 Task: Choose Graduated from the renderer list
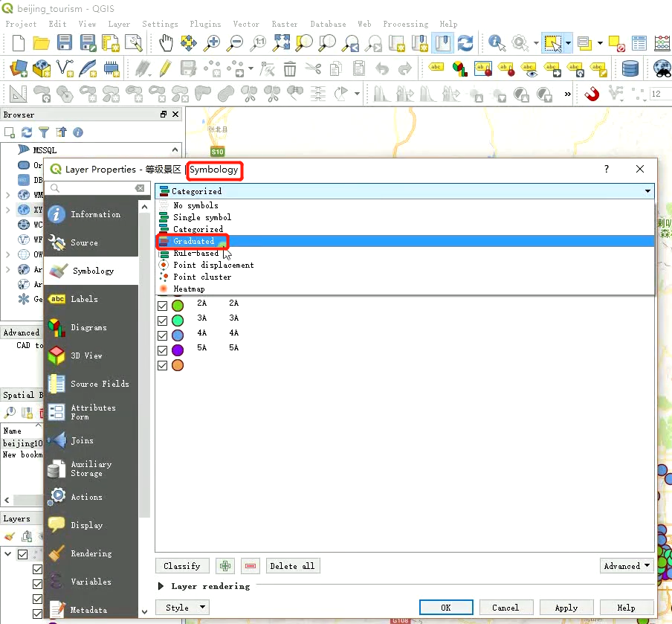[x=404, y=241]
